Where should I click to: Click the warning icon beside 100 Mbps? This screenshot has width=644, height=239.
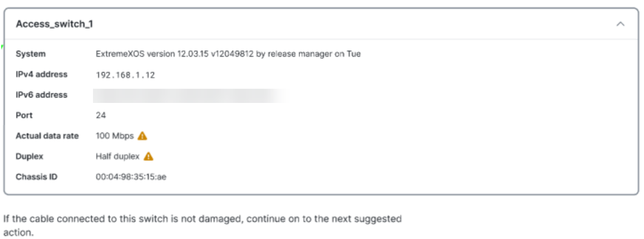142,136
